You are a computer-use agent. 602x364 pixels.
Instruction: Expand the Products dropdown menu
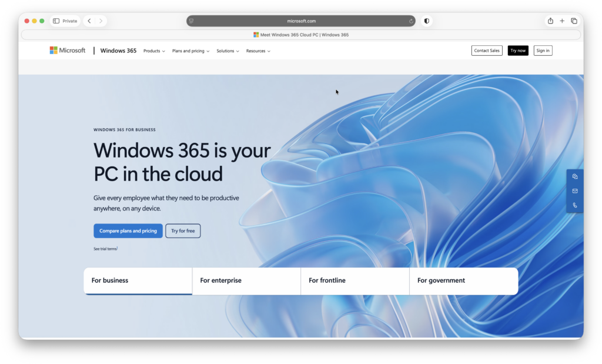[x=154, y=51]
